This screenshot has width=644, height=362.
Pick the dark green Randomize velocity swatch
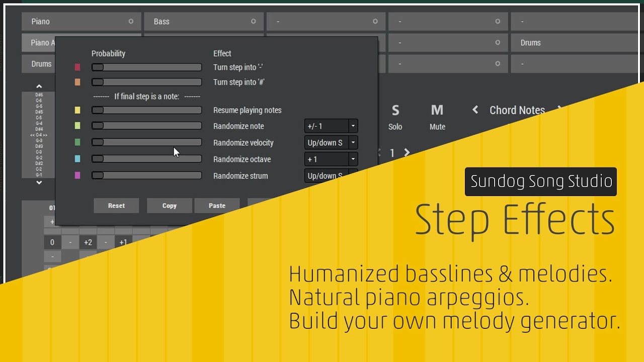click(77, 142)
